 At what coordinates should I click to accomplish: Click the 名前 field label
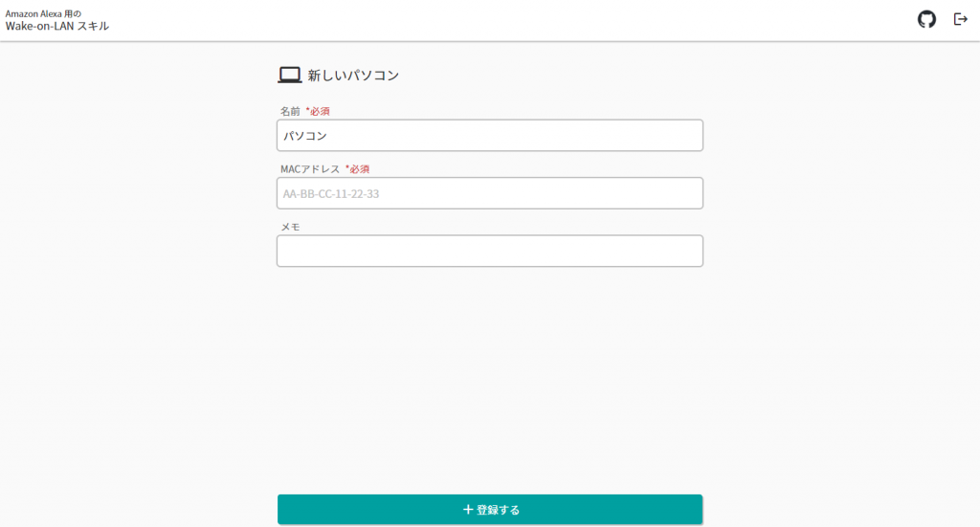point(290,111)
